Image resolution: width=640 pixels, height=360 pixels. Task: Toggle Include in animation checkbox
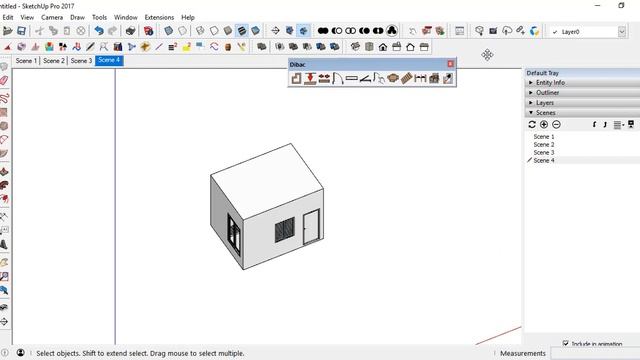click(x=565, y=344)
